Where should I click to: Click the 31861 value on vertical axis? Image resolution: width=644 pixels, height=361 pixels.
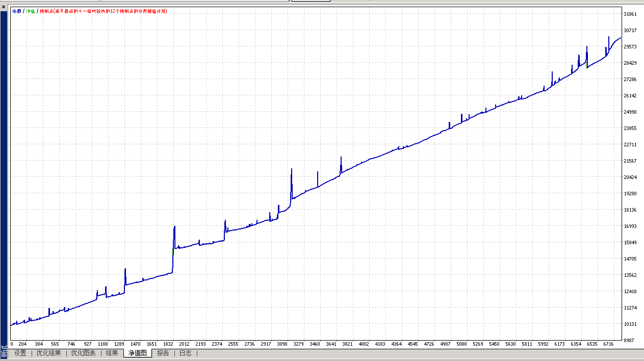(x=630, y=14)
